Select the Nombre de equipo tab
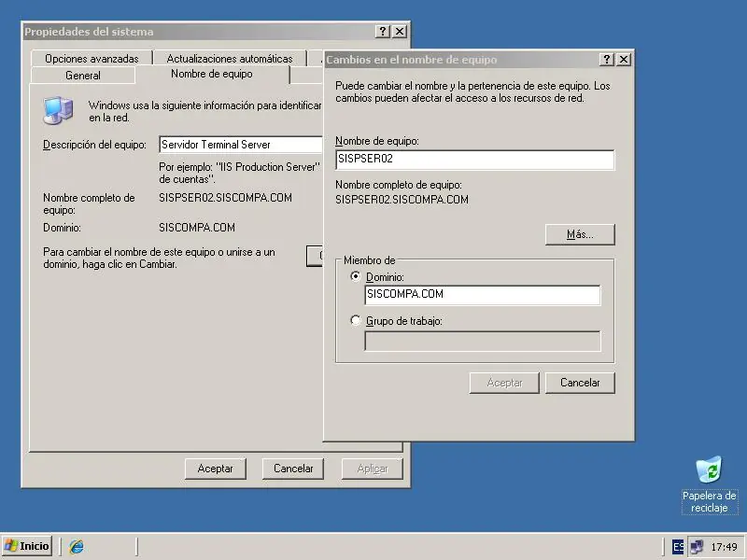Image resolution: width=747 pixels, height=560 pixels. pyautogui.click(x=212, y=74)
